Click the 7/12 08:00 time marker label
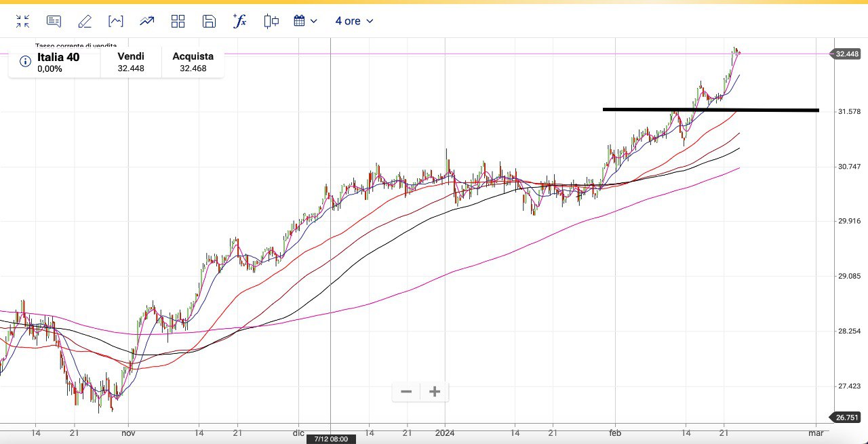The image size is (868, 444). (x=330, y=439)
